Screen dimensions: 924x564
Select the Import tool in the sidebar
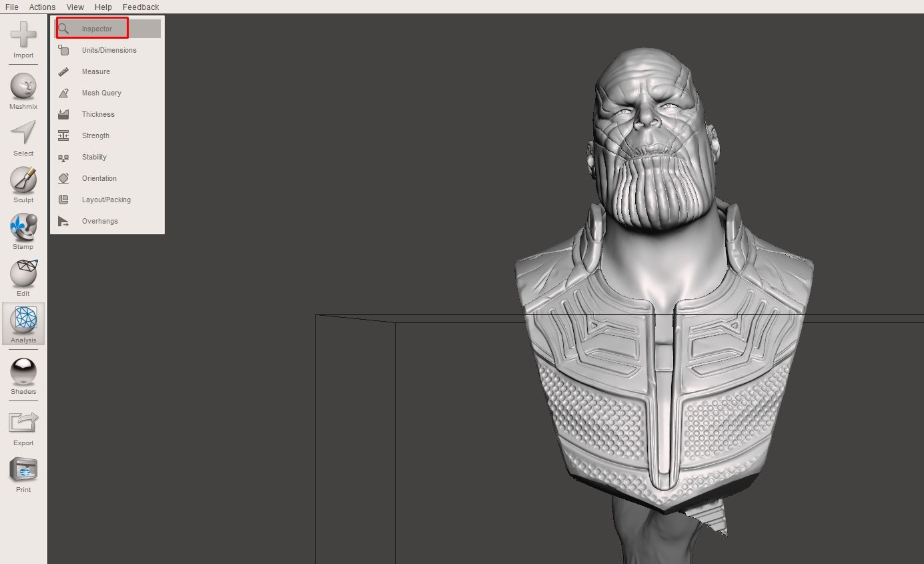pyautogui.click(x=23, y=40)
